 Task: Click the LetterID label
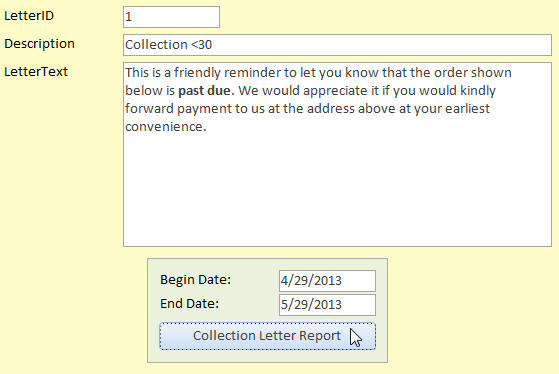point(29,16)
